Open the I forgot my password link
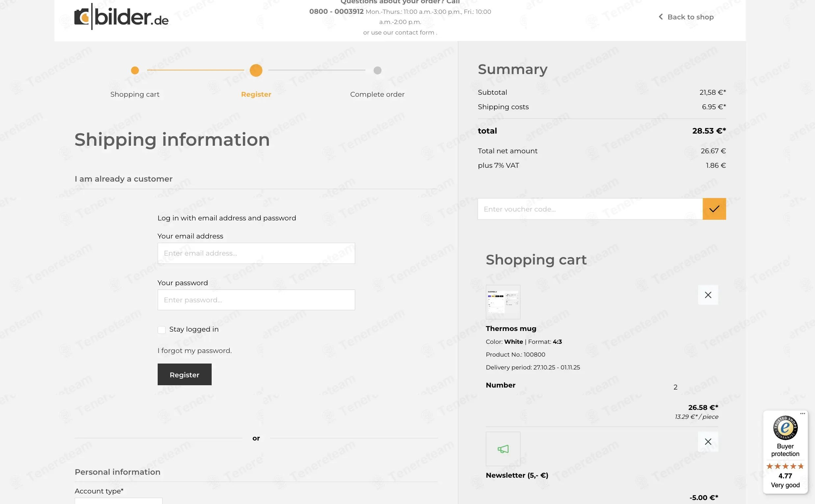This screenshot has width=815, height=504. (195, 351)
